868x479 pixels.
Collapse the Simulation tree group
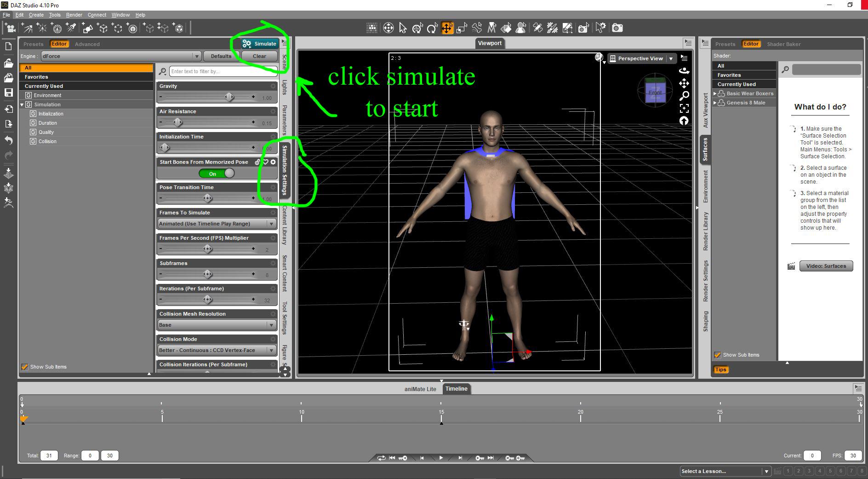coord(22,104)
